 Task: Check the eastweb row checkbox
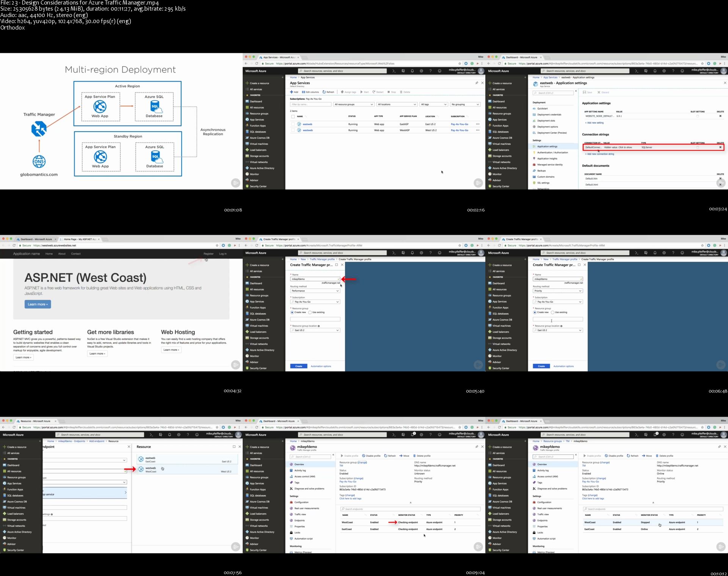[293, 124]
